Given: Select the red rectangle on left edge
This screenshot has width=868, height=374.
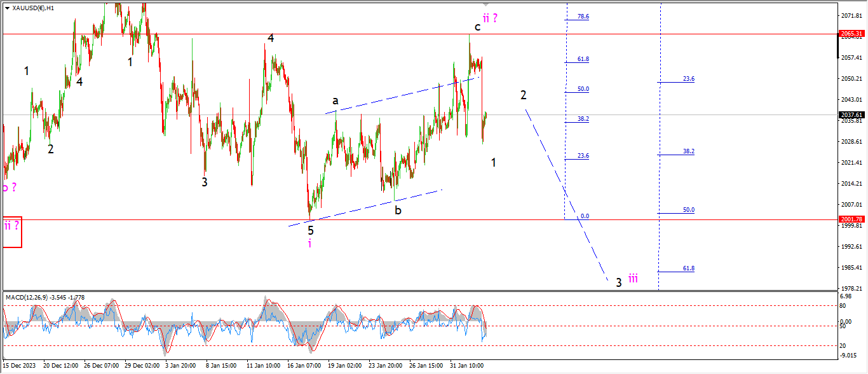Looking at the screenshot, I should coord(12,232).
